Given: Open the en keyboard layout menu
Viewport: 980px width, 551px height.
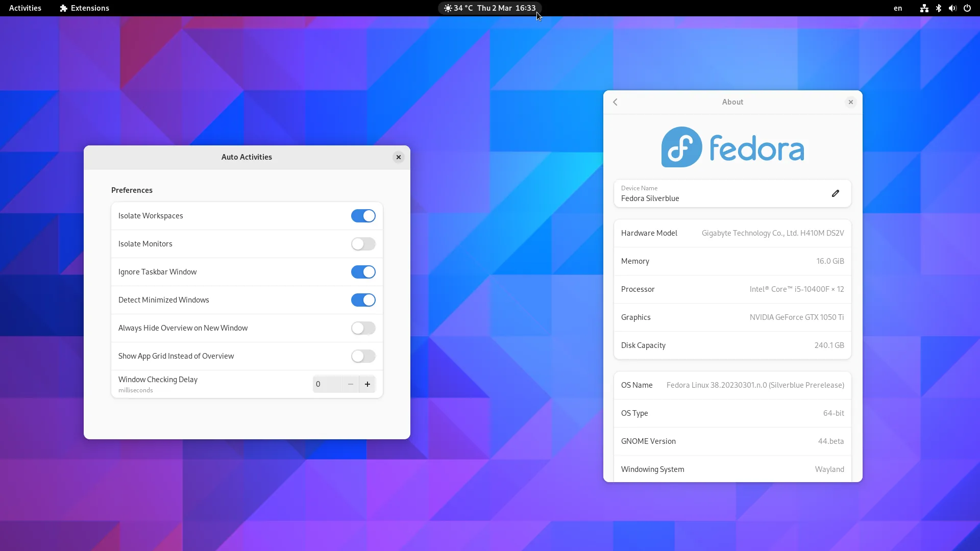Looking at the screenshot, I should coord(897,8).
